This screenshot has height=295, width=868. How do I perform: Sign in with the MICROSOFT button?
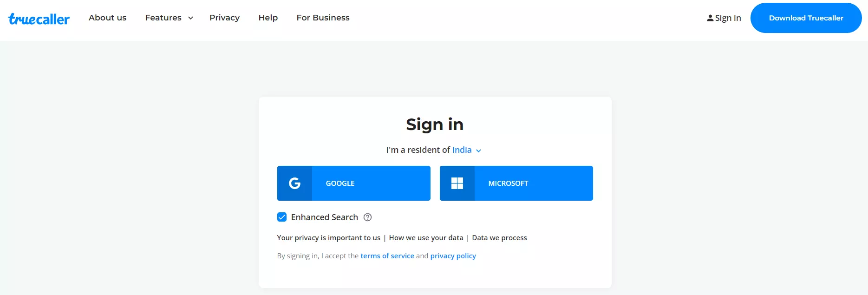click(x=516, y=183)
